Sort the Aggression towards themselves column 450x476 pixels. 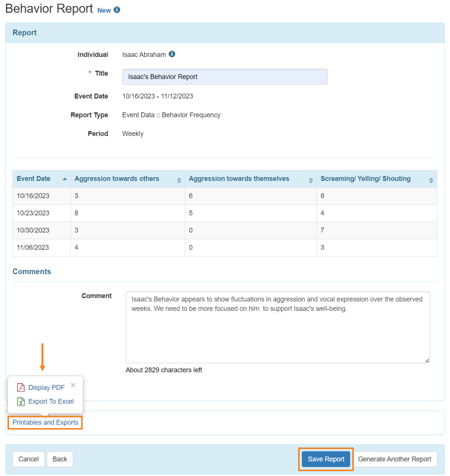310,180
